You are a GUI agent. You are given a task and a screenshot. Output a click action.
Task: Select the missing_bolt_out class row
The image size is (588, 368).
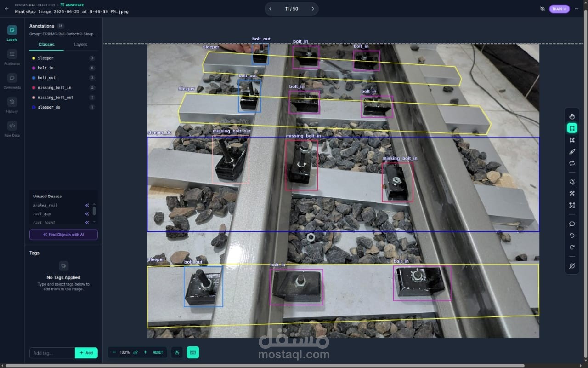point(63,98)
